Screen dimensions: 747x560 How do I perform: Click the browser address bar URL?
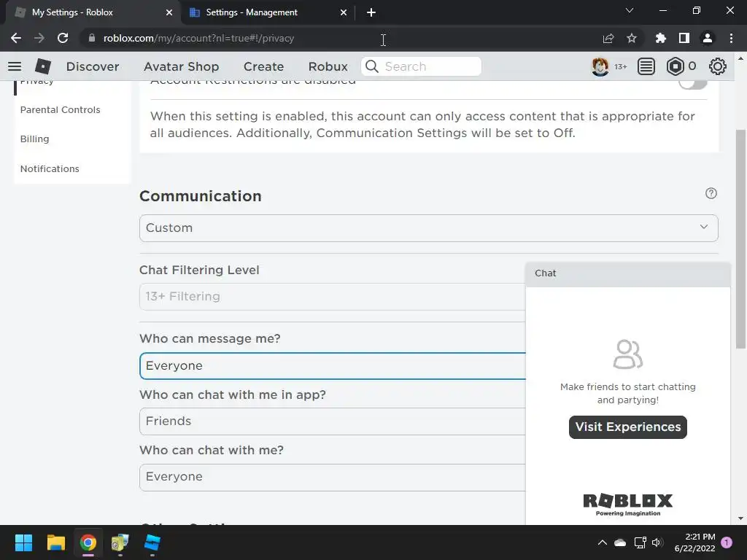198,38
